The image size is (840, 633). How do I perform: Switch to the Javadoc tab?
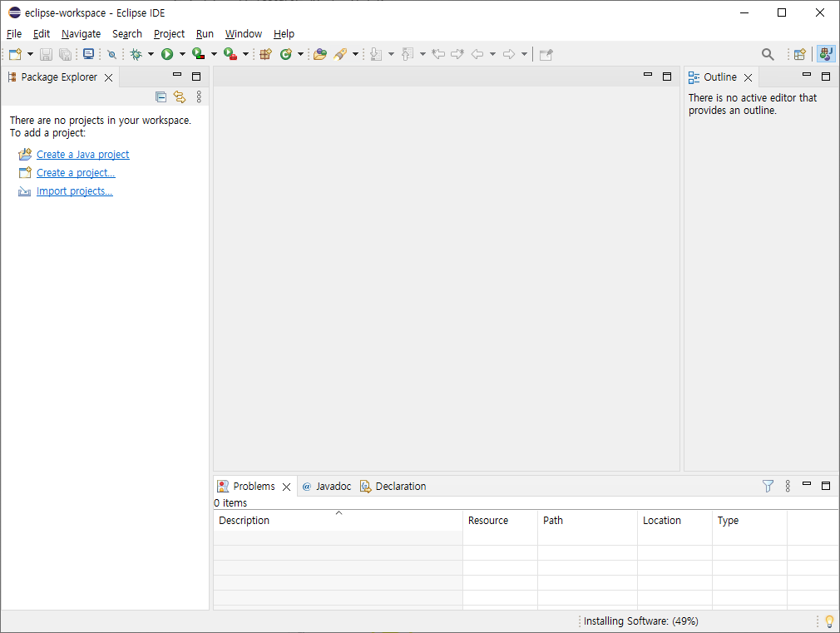327,486
